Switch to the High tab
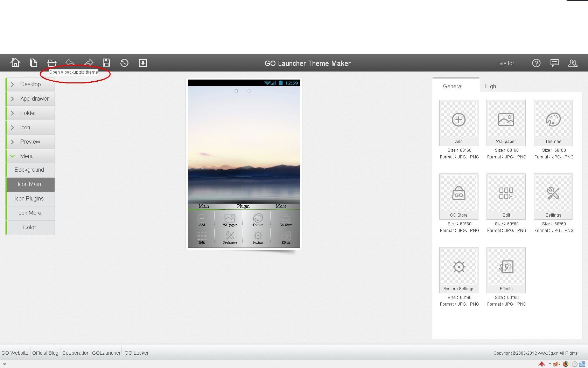Viewport: 588px width, 368px height. (490, 86)
